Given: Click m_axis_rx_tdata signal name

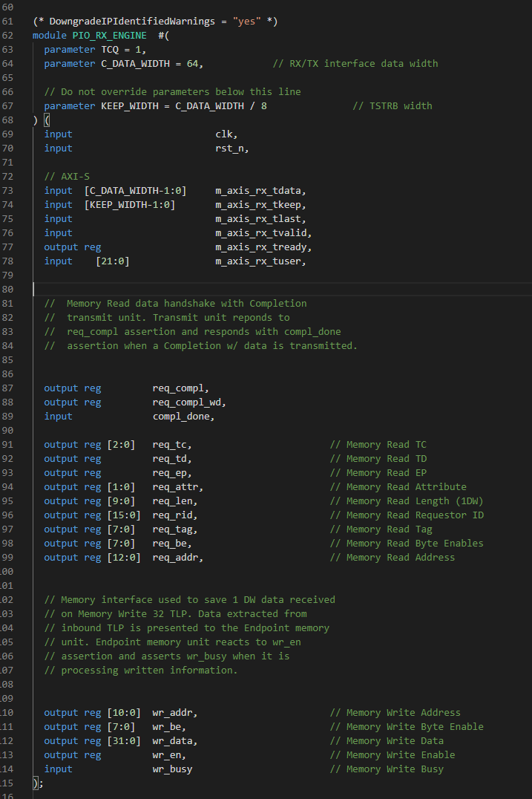Looking at the screenshot, I should (x=258, y=191).
